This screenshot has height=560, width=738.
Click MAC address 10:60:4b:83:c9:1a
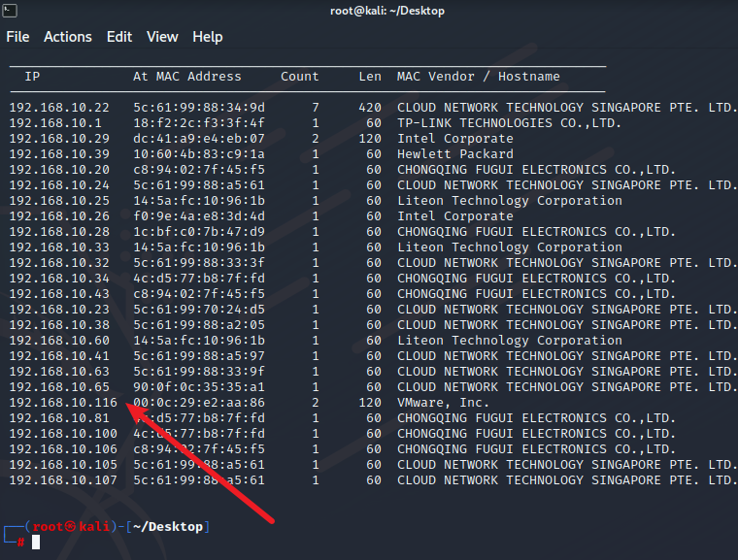(199, 154)
